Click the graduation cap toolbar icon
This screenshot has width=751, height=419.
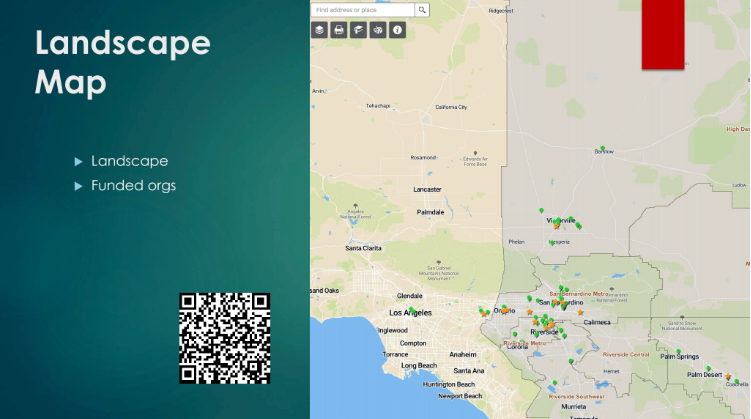[x=358, y=30]
